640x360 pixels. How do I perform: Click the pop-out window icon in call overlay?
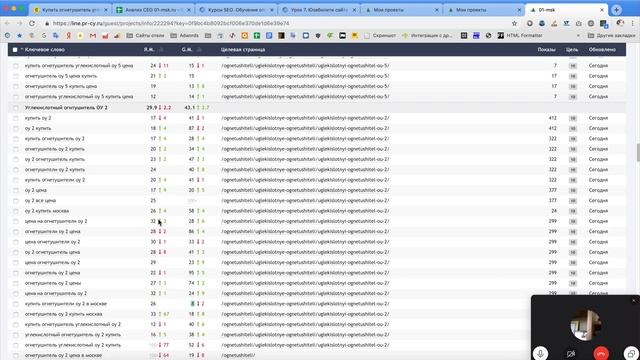(631, 353)
